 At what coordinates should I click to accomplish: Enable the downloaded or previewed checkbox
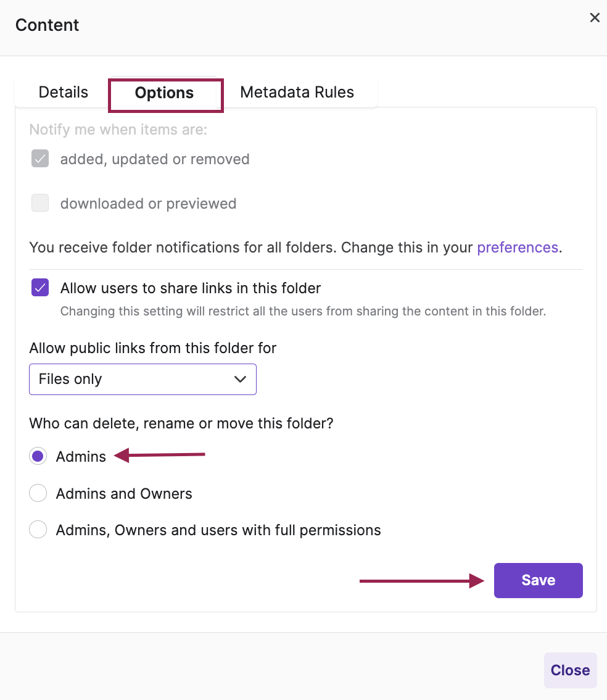click(x=40, y=203)
